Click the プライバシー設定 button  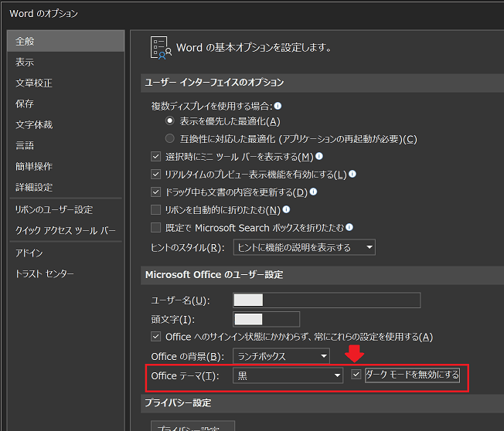192,426
